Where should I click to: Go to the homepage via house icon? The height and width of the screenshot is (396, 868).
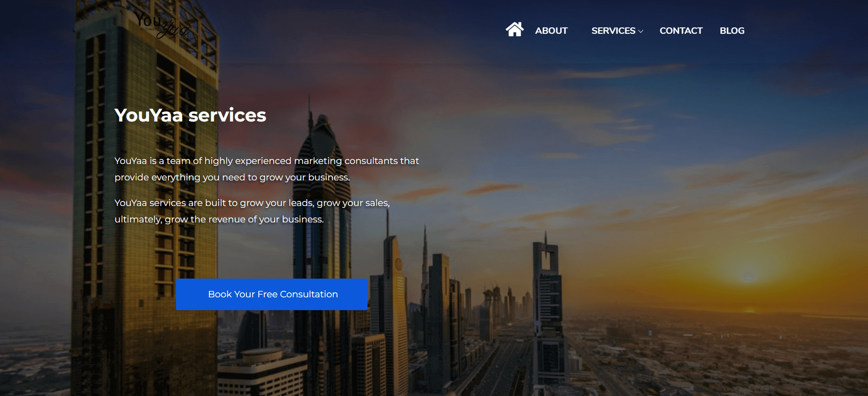pos(514,29)
